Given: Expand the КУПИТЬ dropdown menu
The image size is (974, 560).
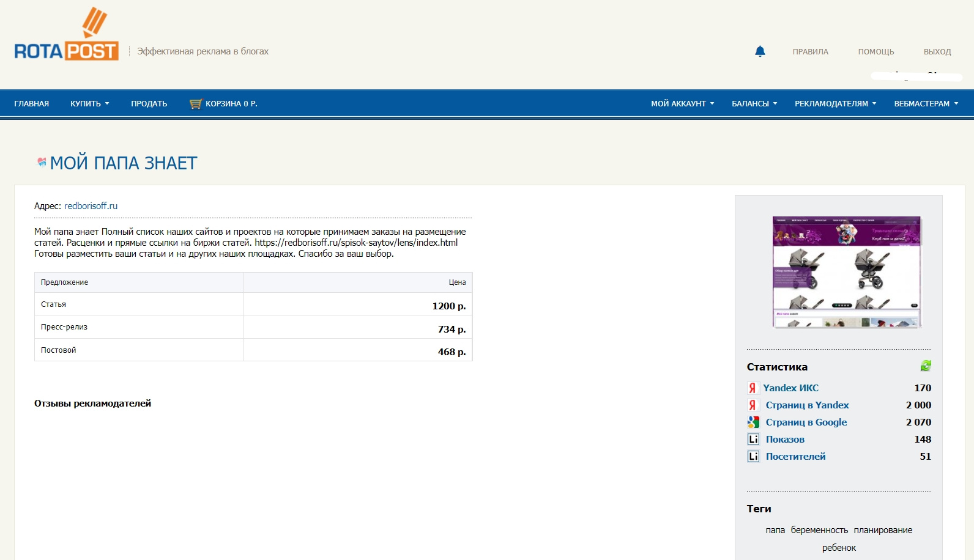Looking at the screenshot, I should click(x=89, y=104).
